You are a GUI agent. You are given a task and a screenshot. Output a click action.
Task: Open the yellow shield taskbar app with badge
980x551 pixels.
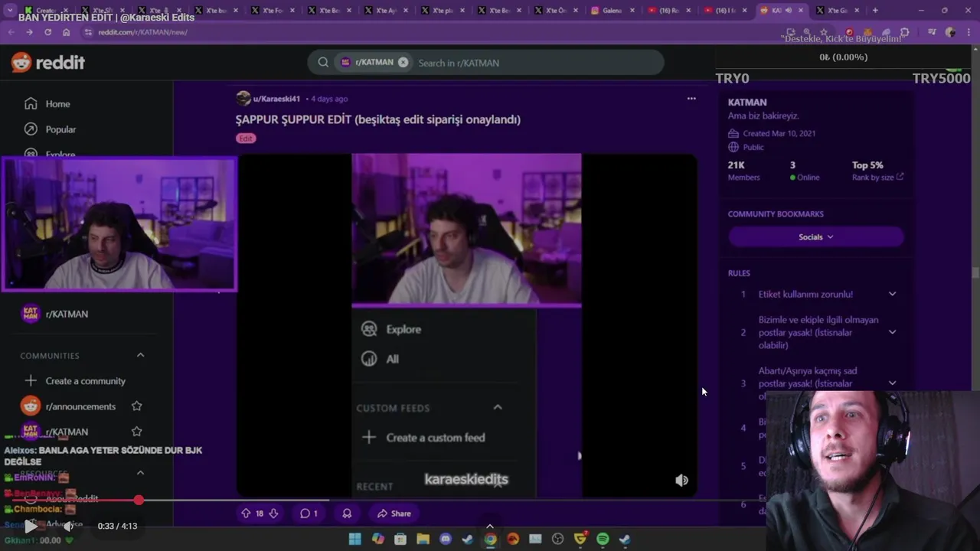(x=580, y=539)
